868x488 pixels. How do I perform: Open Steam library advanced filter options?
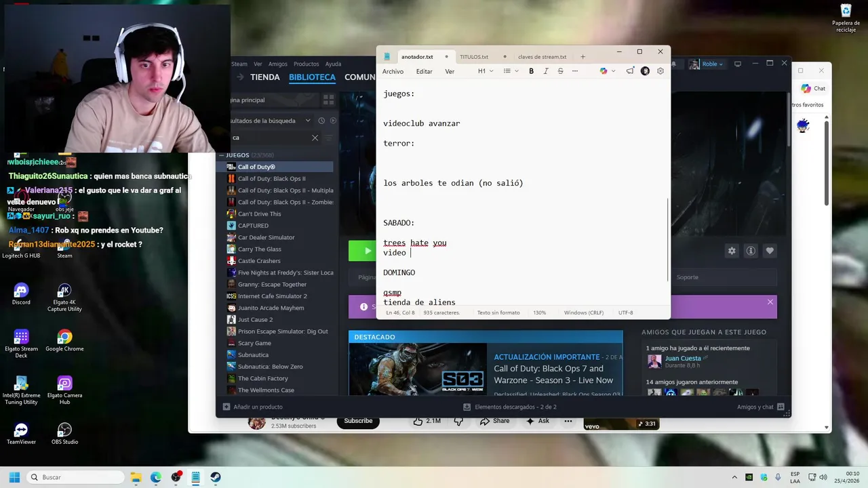click(329, 138)
